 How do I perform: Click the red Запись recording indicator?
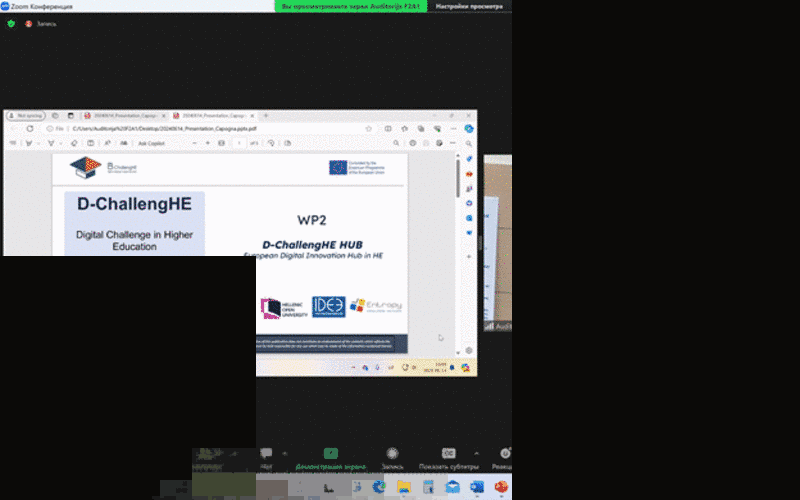coord(41,23)
